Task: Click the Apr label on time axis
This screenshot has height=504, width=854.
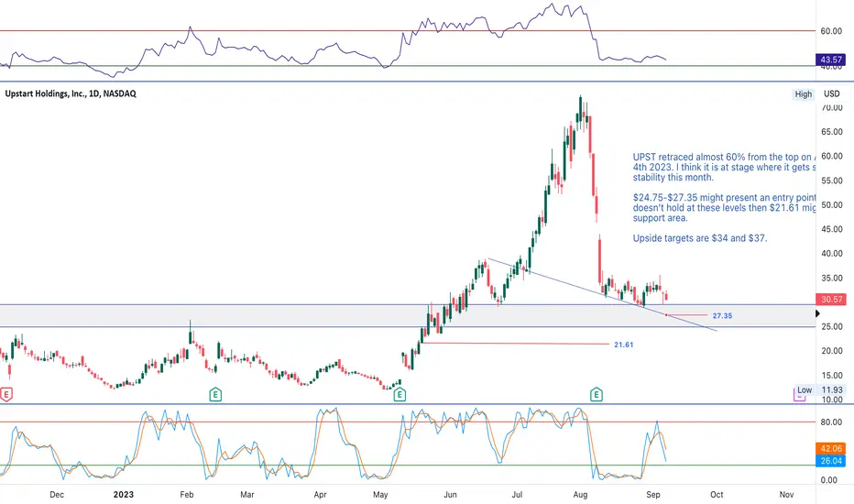Action: click(x=321, y=495)
